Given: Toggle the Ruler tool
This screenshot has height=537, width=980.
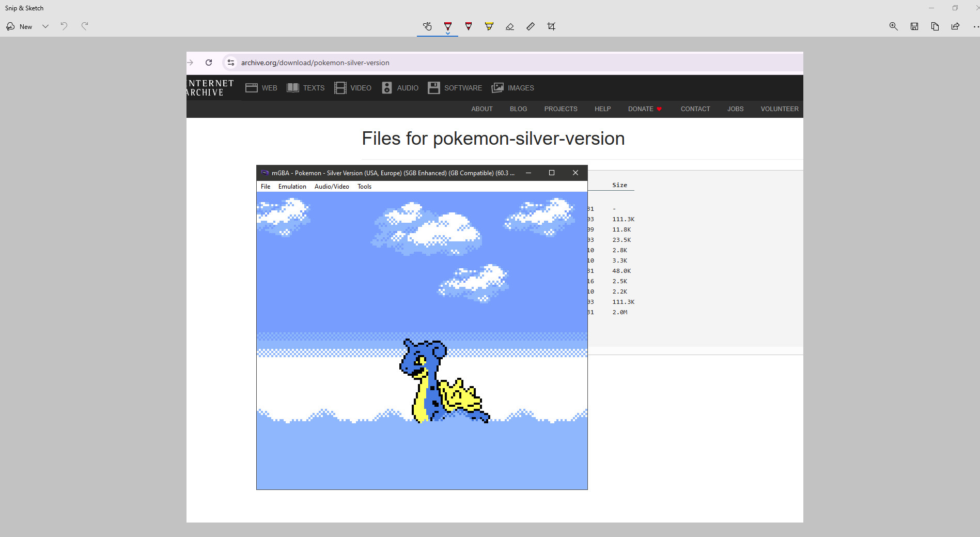Looking at the screenshot, I should click(531, 26).
